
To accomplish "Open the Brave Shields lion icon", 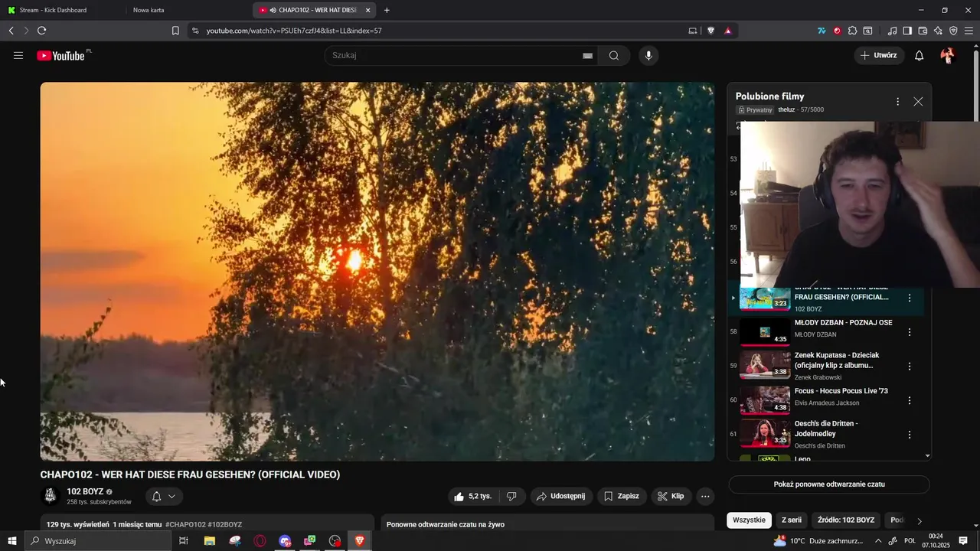I will coord(710,31).
